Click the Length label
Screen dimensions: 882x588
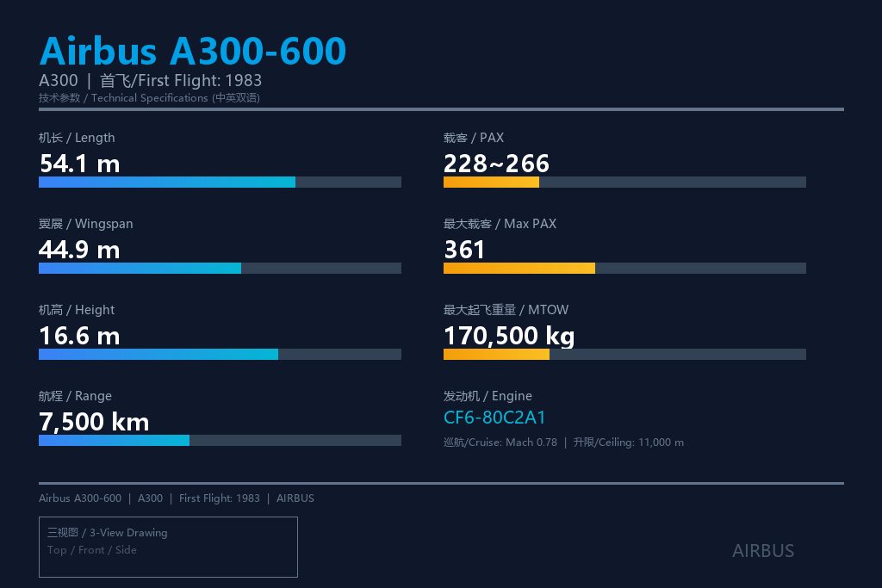pos(77,138)
